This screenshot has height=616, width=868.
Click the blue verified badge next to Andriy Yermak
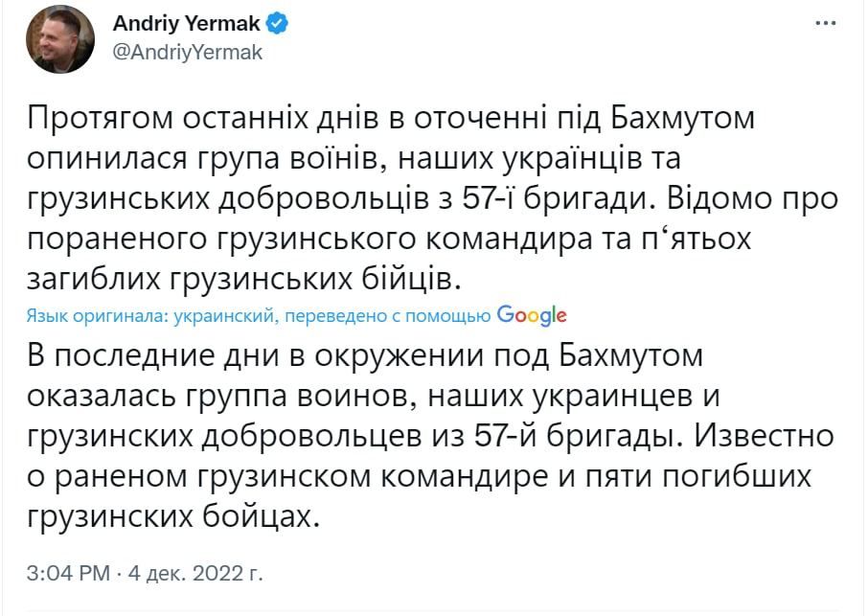click(x=277, y=24)
